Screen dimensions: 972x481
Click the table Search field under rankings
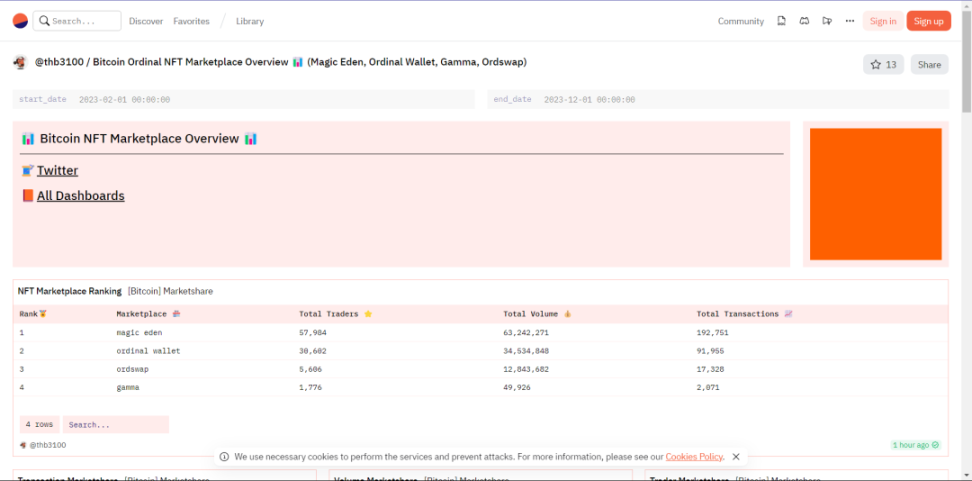[115, 425]
